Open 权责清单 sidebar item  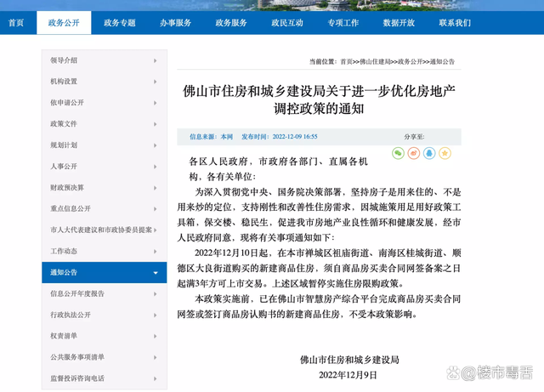pyautogui.click(x=104, y=336)
